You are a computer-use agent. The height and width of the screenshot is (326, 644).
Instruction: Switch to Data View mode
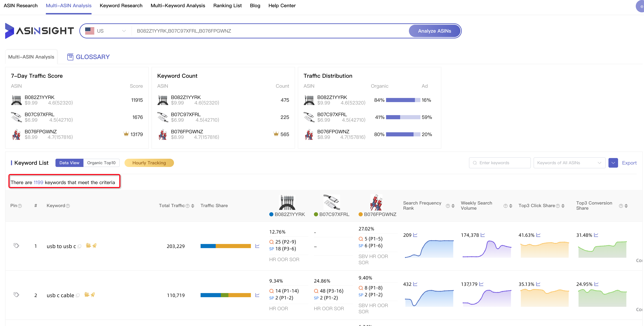(69, 163)
